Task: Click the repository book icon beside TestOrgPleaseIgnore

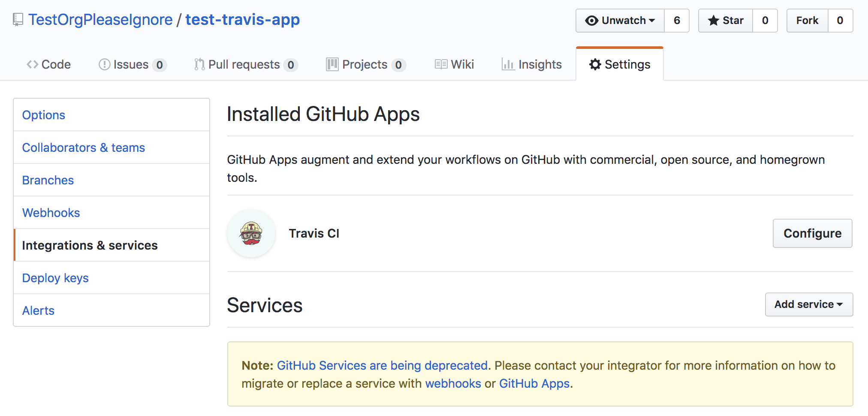Action: (18, 20)
